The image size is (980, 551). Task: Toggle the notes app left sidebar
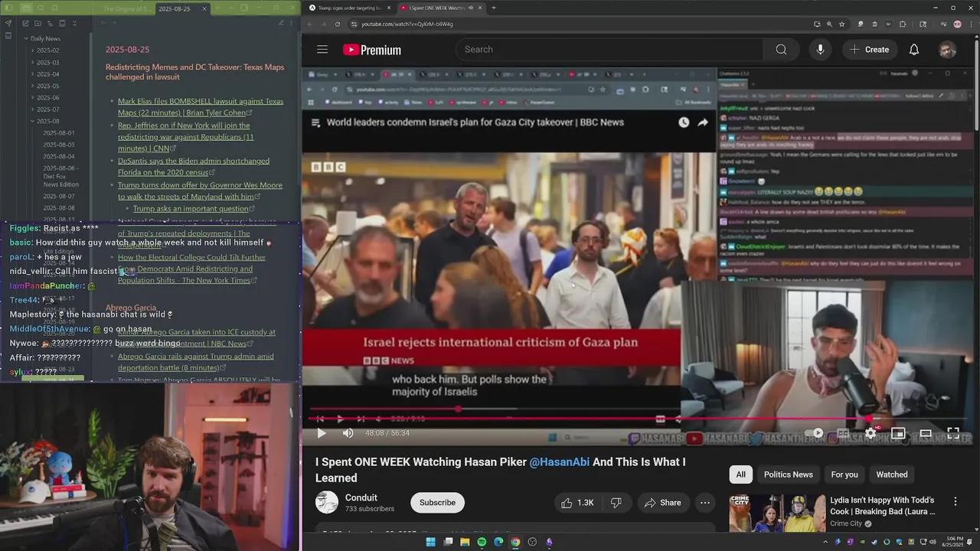pyautogui.click(x=9, y=8)
